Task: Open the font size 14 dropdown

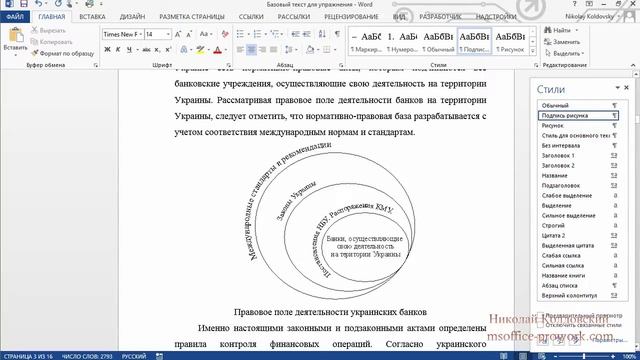Action: pos(168,34)
